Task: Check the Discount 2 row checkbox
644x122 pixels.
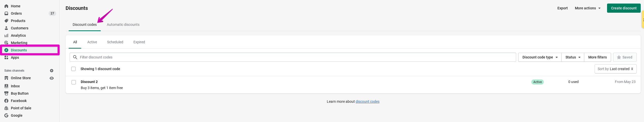Action: pos(74,82)
